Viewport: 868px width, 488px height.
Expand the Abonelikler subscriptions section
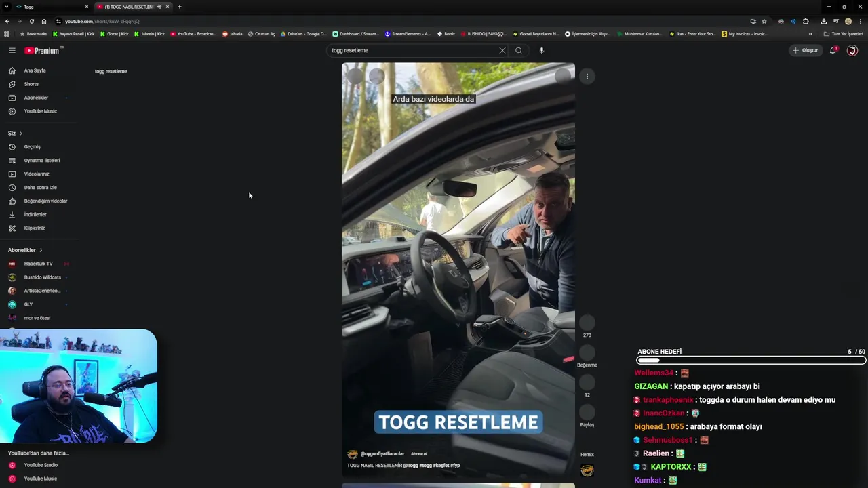point(26,250)
